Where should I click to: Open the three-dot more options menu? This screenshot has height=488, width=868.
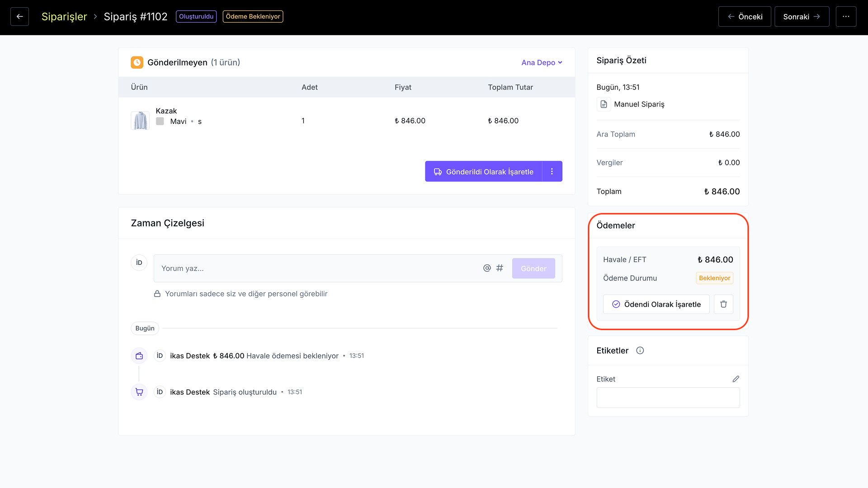point(846,17)
